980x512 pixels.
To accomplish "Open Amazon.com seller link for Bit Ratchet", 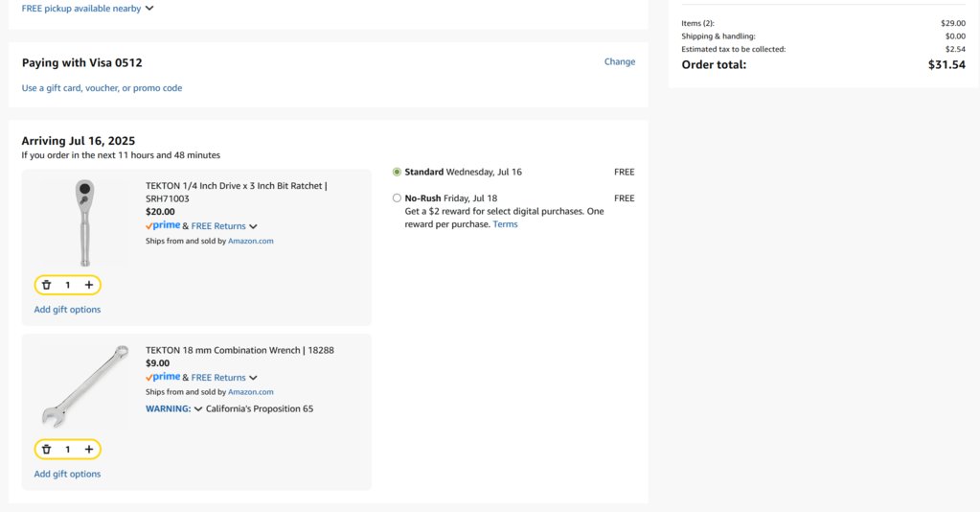I will click(x=251, y=241).
